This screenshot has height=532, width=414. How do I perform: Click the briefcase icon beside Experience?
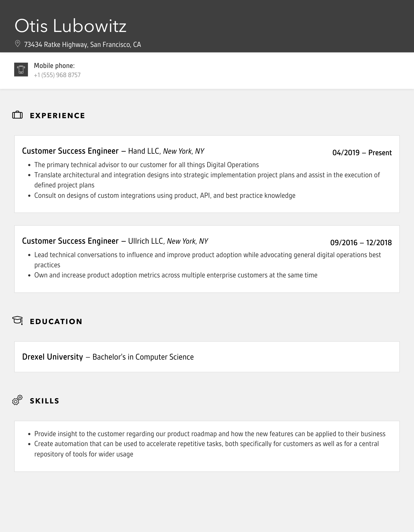(18, 115)
